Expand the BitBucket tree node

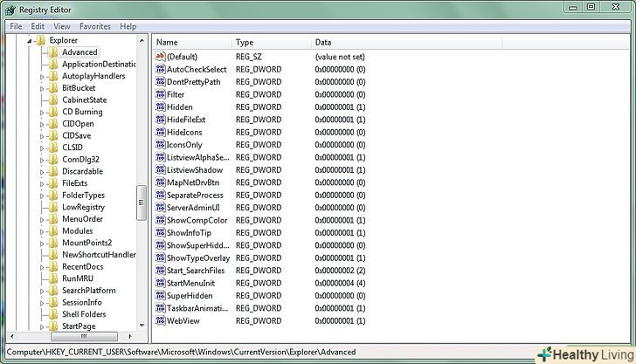[42, 88]
